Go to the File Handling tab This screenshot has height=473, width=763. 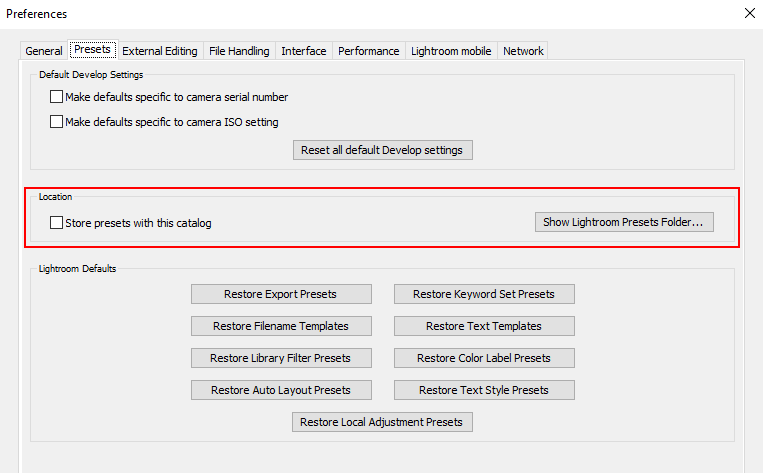240,51
